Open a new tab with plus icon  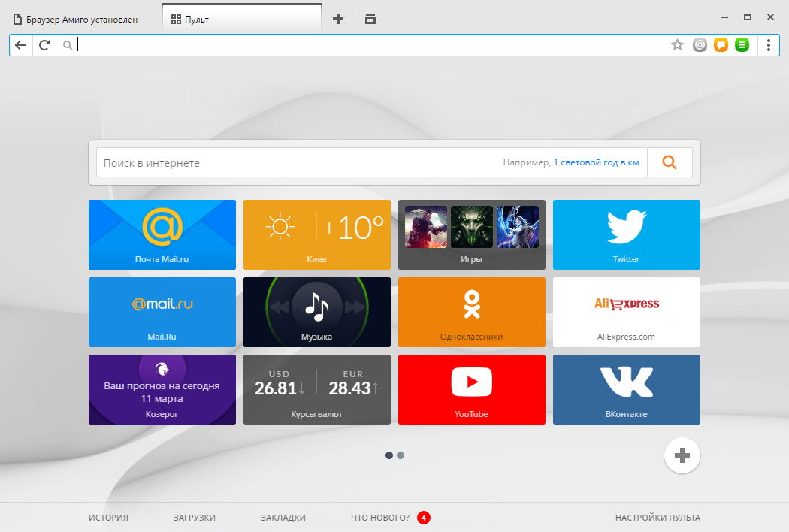[x=338, y=19]
